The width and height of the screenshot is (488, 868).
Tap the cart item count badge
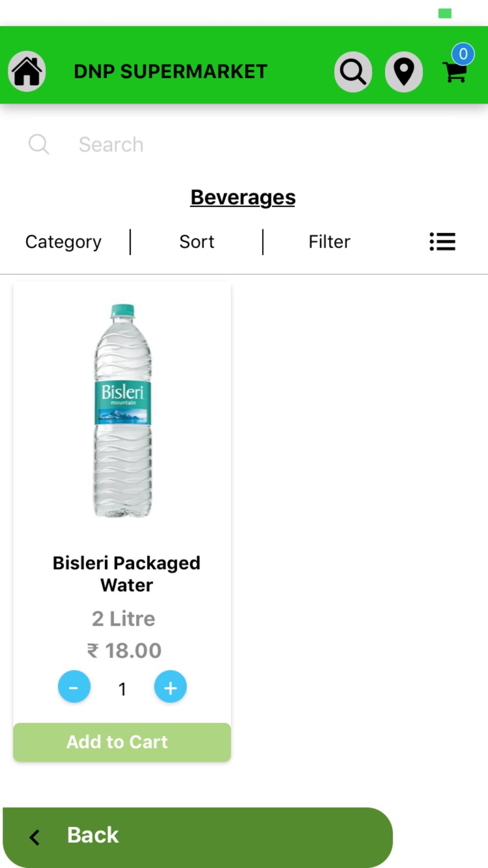[x=463, y=54]
